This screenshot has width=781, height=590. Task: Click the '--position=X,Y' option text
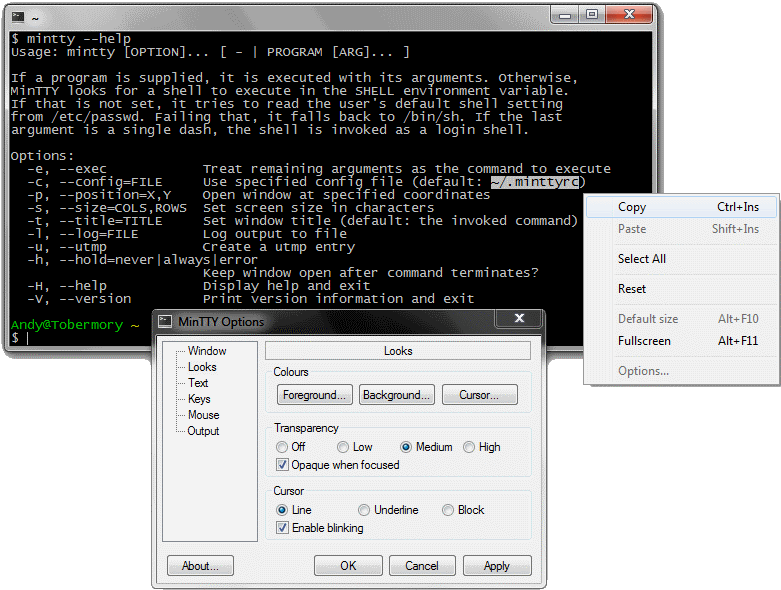pyautogui.click(x=115, y=195)
